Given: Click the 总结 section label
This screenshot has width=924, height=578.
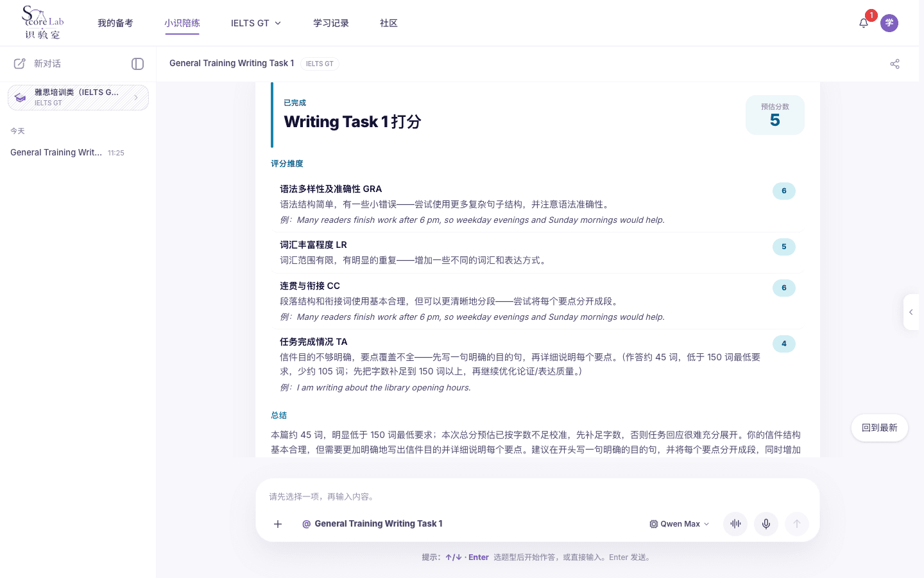Looking at the screenshot, I should click(x=279, y=416).
